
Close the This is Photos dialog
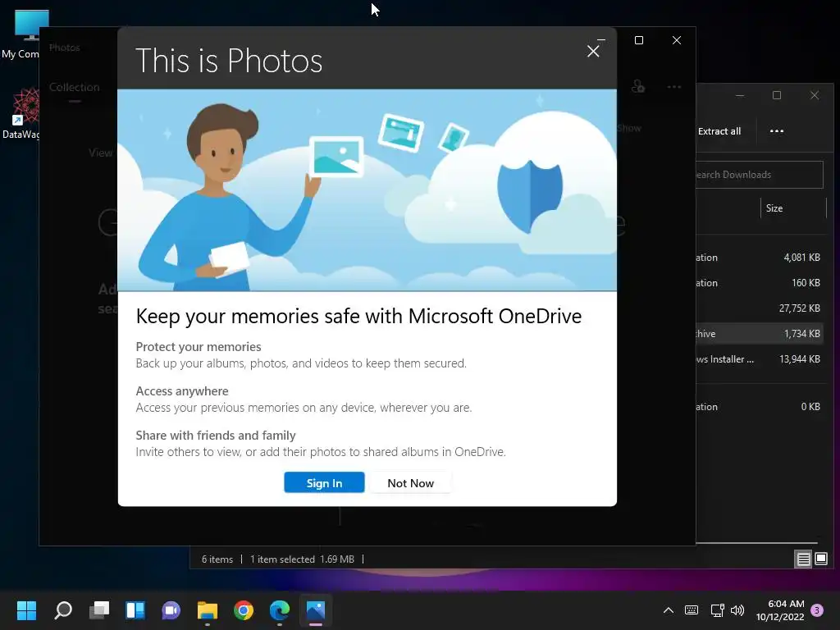point(592,52)
